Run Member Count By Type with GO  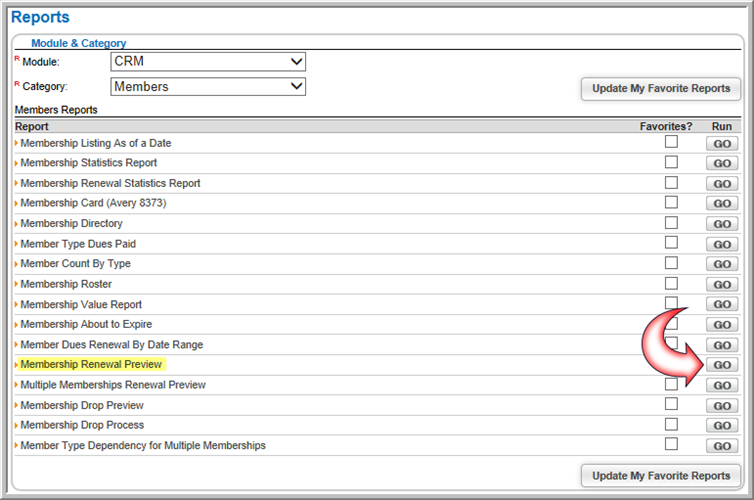coord(722,264)
